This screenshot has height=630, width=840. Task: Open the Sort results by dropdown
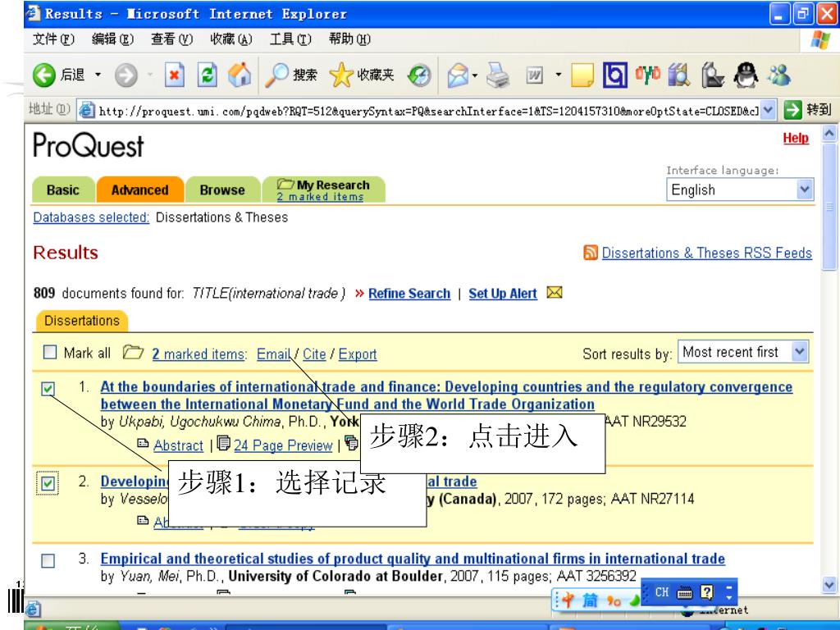[742, 352]
